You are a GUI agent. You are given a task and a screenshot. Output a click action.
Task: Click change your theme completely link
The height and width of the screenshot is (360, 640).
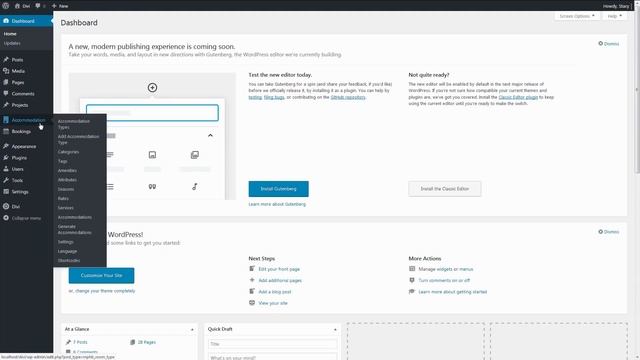105,291
